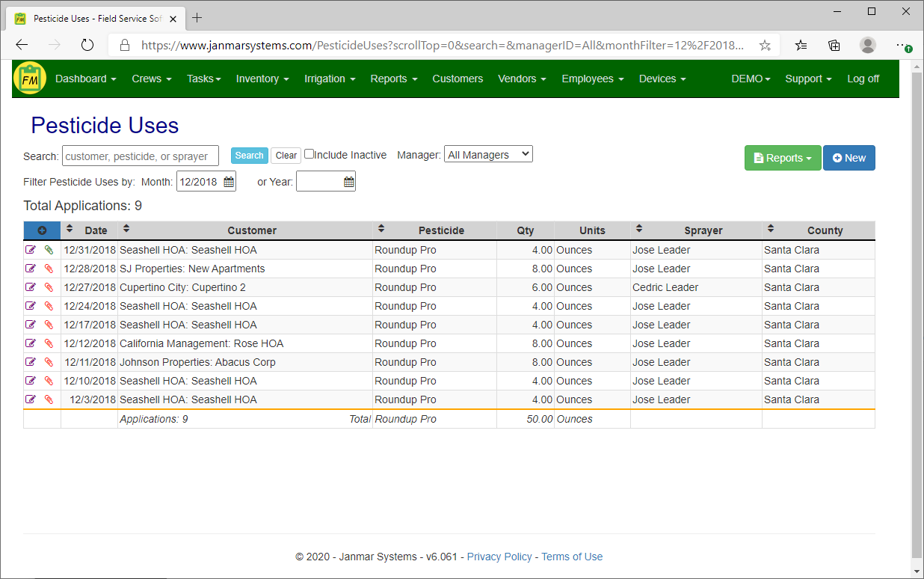The width and height of the screenshot is (924, 579).
Task: Expand the Dashboard menu
Action: coord(86,79)
